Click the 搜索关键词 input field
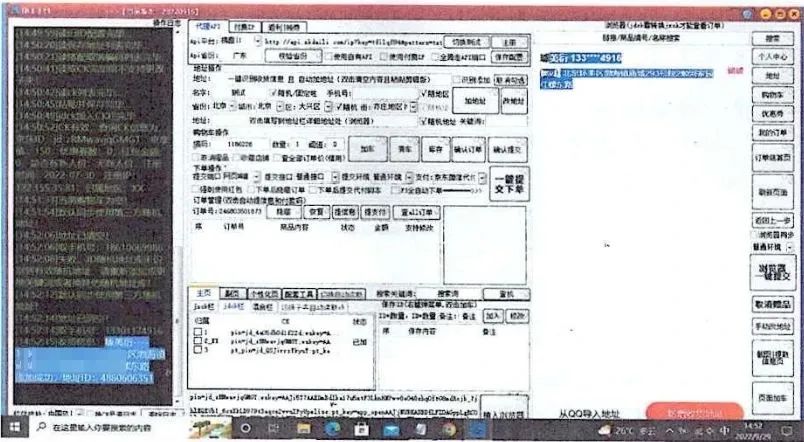The height and width of the screenshot is (442, 804). tap(448, 294)
